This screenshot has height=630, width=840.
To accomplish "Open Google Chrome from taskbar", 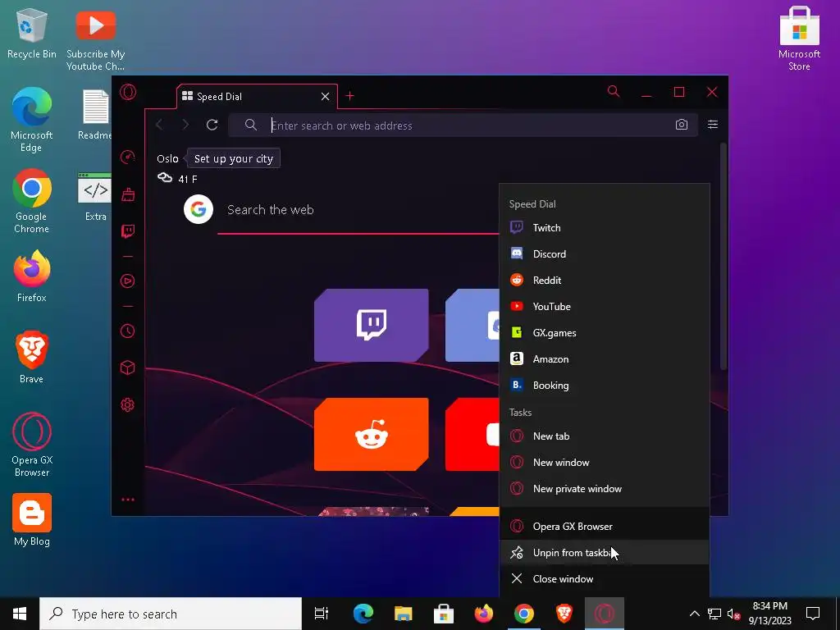I will 524,614.
